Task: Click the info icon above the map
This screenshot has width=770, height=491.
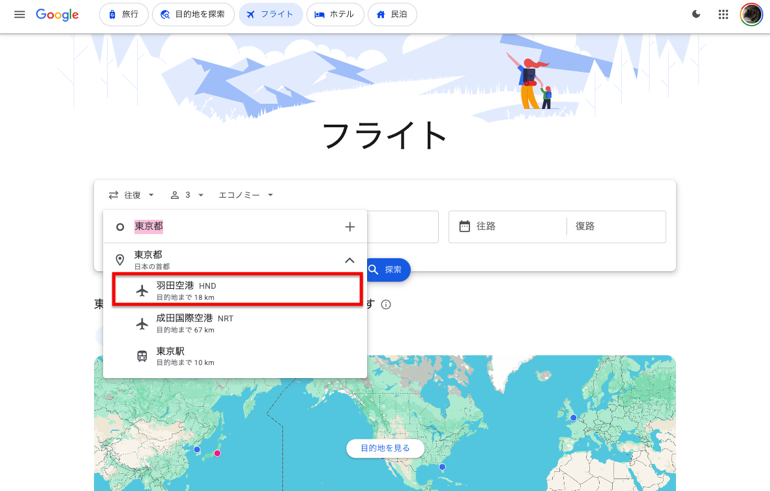Action: 386,304
